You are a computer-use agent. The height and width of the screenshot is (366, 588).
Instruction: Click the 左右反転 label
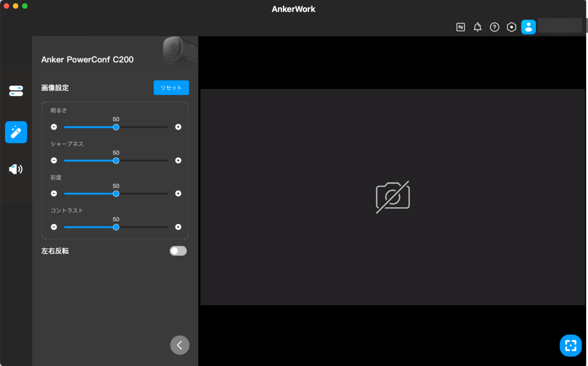pos(55,251)
